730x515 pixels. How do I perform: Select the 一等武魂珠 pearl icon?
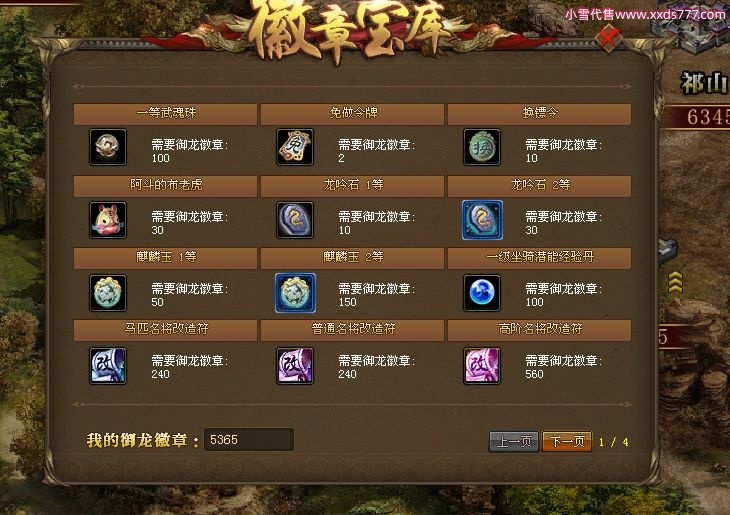click(108, 147)
